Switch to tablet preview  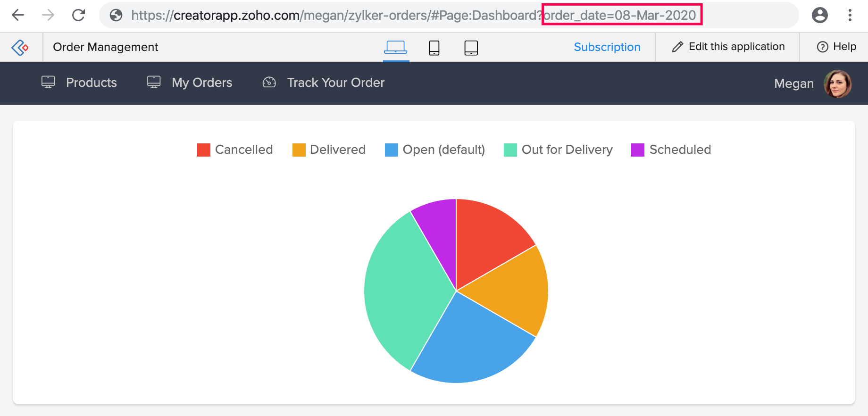[x=471, y=48]
